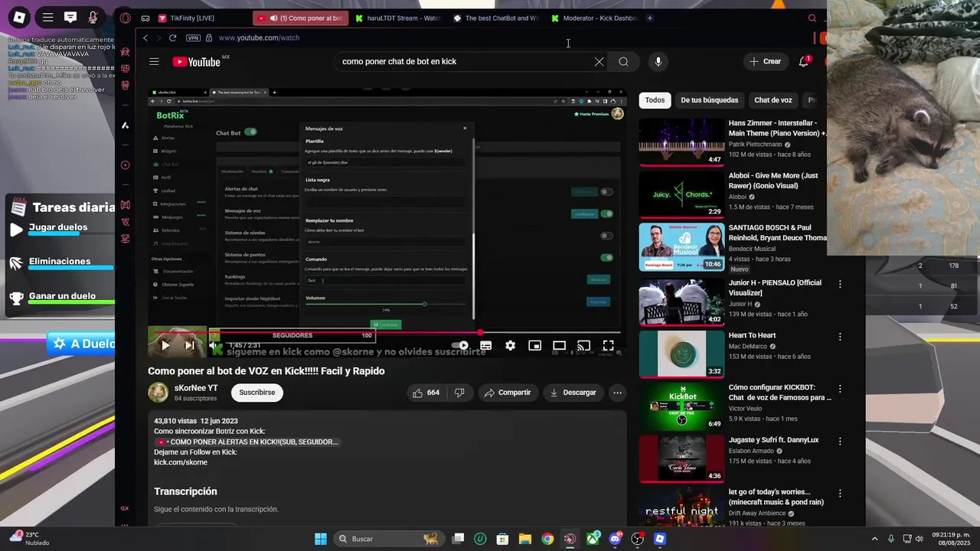This screenshot has height=551, width=980.
Task: Open options for Junior H - PIENSALO
Action: (840, 284)
